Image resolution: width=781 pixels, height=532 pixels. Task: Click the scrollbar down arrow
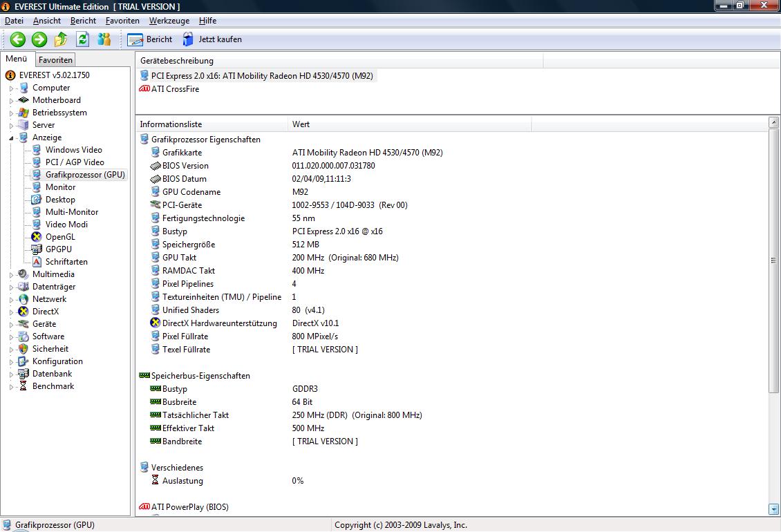pyautogui.click(x=773, y=509)
